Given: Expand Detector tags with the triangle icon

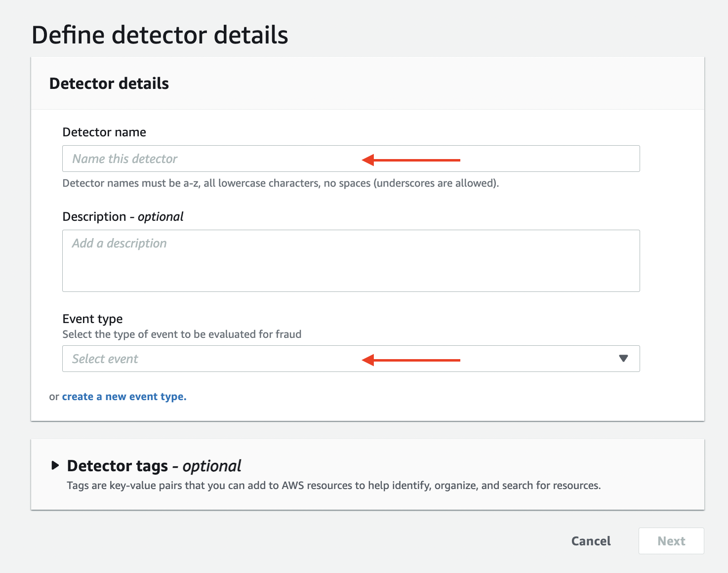Looking at the screenshot, I should click(55, 465).
